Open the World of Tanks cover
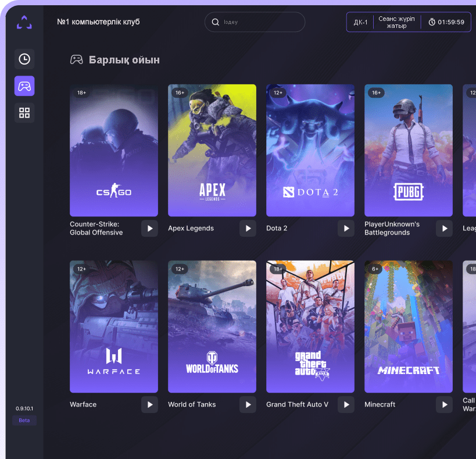Viewport: 476px width, 459px height. (212, 326)
